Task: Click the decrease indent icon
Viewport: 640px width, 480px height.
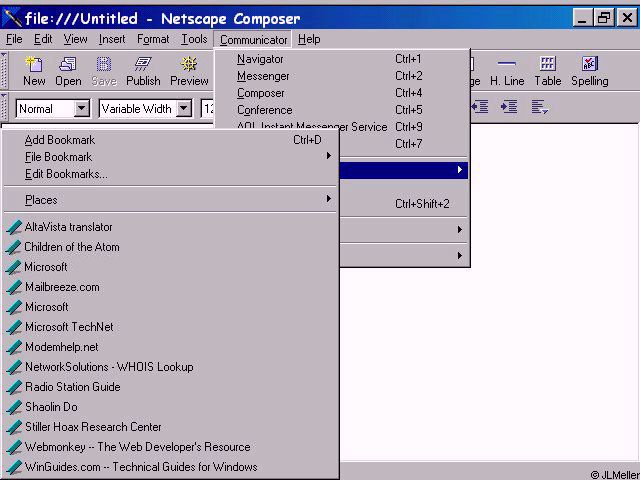Action: tap(480, 107)
